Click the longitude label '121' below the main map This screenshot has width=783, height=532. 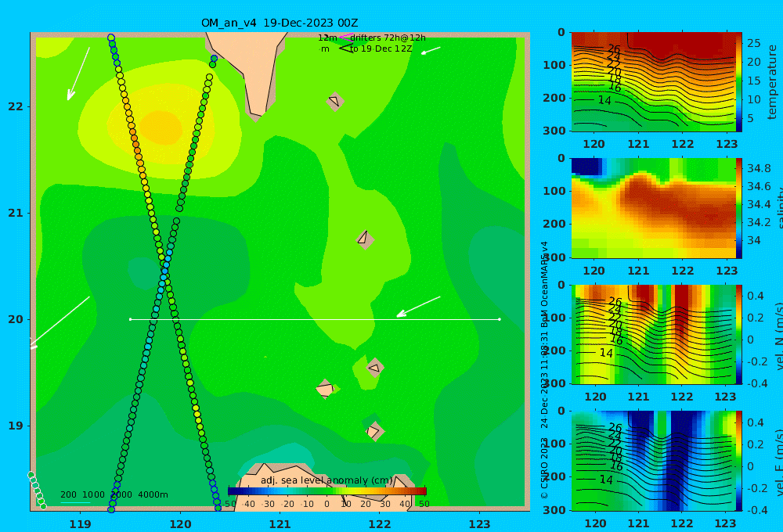pyautogui.click(x=280, y=524)
